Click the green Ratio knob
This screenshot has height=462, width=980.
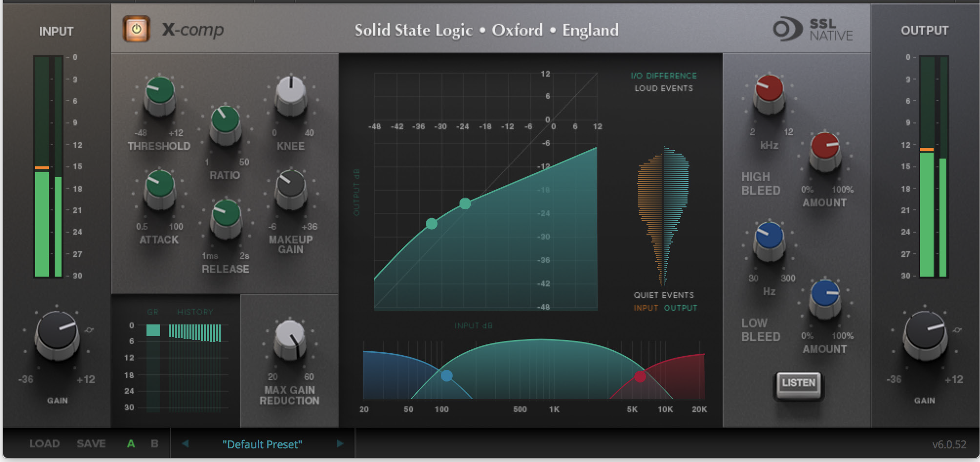(x=225, y=122)
